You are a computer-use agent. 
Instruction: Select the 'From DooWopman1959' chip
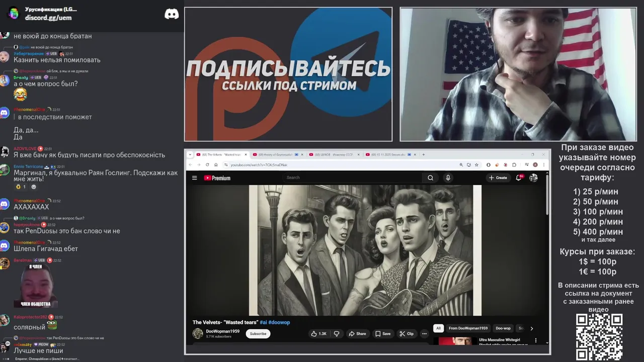coord(468,328)
